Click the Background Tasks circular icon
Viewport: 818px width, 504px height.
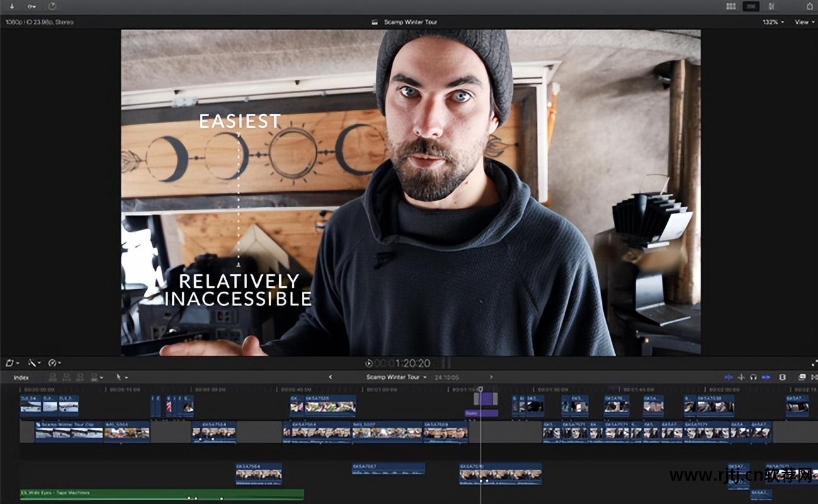[x=52, y=6]
